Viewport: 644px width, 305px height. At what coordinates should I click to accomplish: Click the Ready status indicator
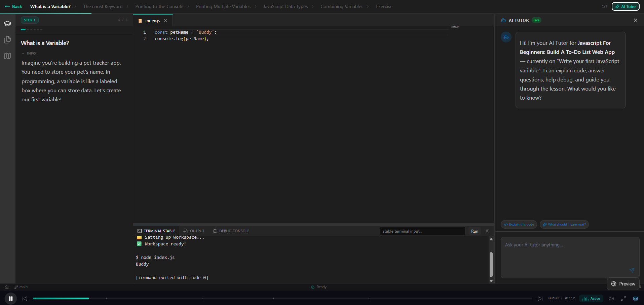pos(319,287)
